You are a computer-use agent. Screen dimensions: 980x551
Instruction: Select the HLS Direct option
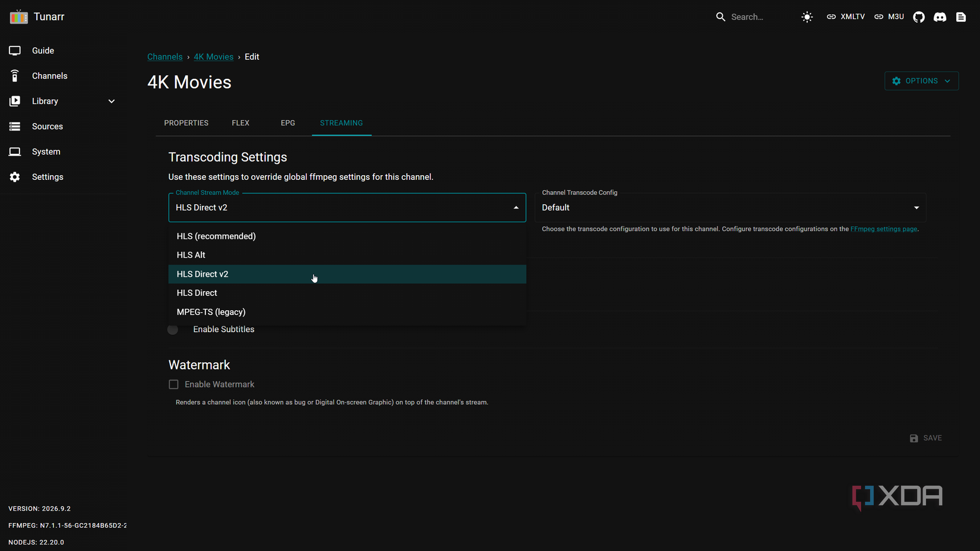(x=347, y=293)
